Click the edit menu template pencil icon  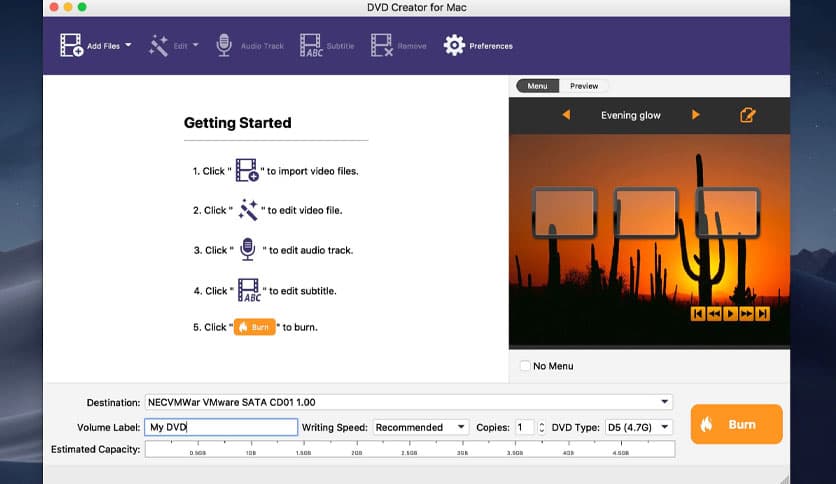click(747, 115)
